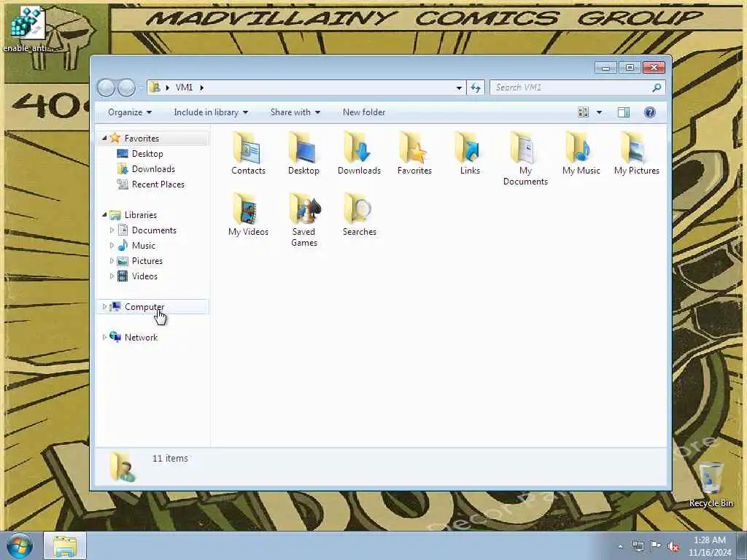Click the New folder button

pos(364,112)
